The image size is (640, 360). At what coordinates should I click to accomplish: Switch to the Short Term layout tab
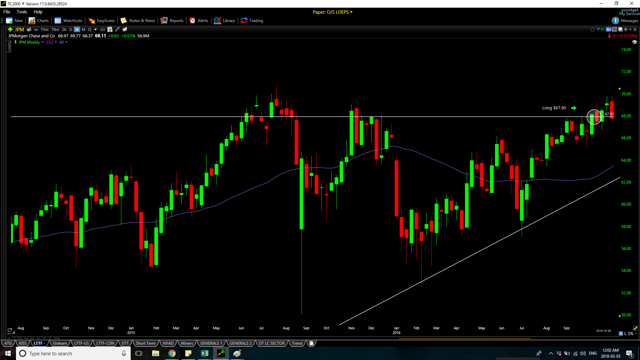146,343
